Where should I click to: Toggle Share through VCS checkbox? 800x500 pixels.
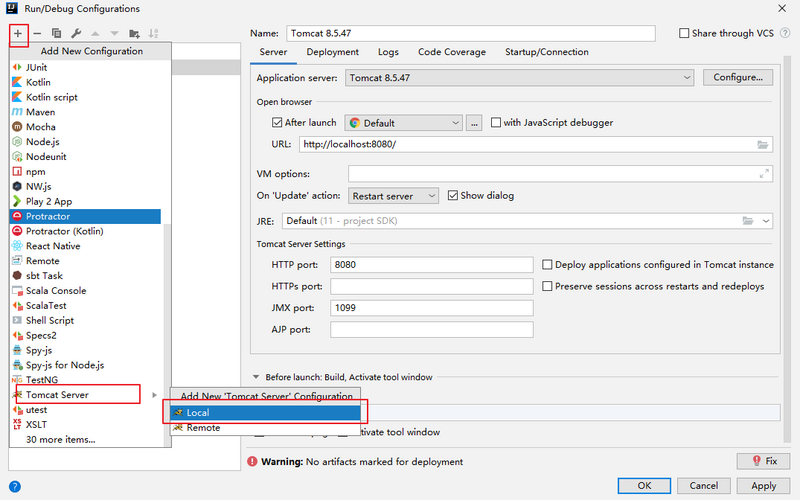(x=684, y=33)
